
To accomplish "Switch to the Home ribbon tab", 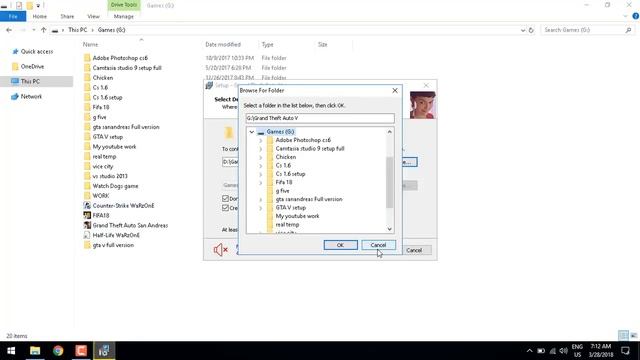I will [40, 16].
